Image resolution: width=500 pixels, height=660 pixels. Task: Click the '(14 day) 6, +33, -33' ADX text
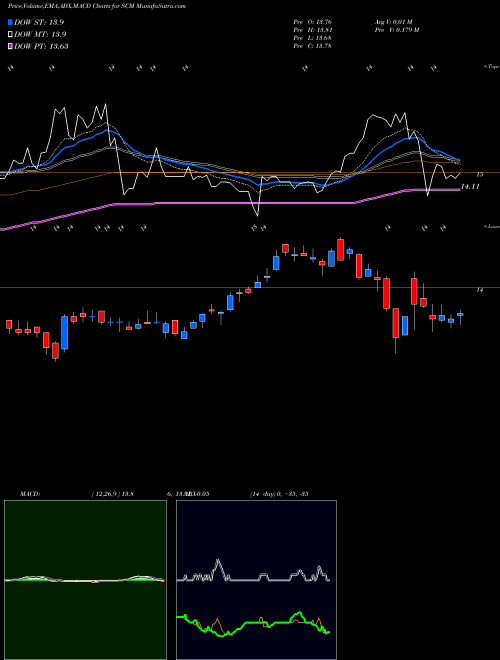279,494
